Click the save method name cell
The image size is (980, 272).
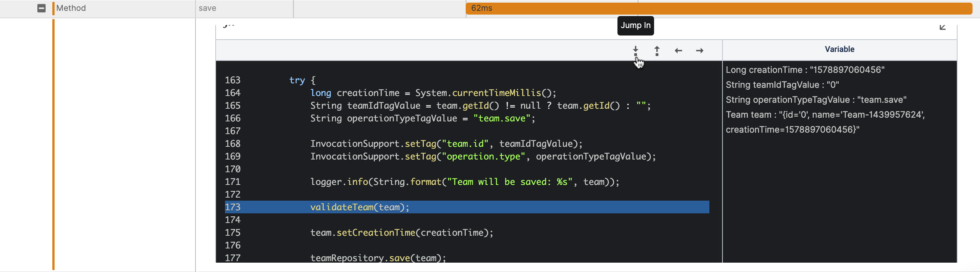pos(207,8)
